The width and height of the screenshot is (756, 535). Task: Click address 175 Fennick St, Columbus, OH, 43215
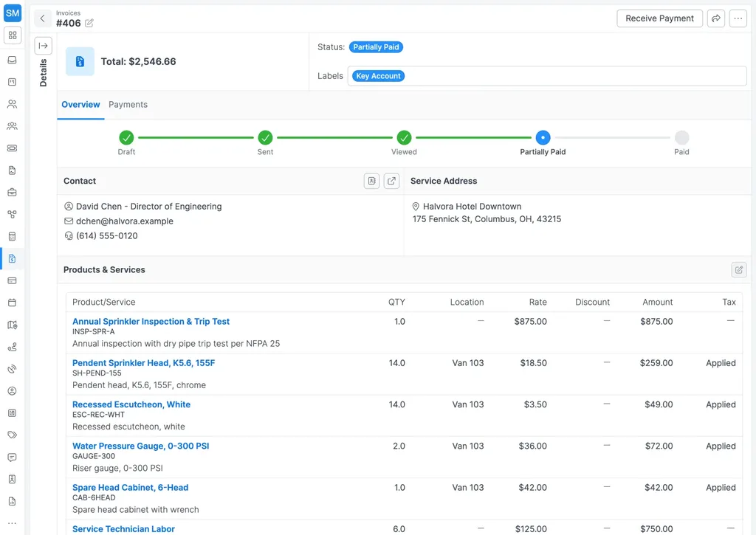(x=487, y=219)
